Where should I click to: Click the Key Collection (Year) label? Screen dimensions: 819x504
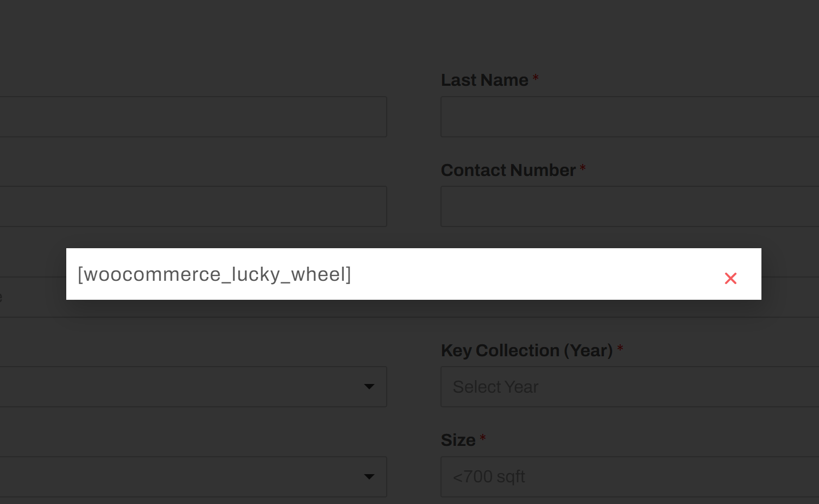point(527,351)
